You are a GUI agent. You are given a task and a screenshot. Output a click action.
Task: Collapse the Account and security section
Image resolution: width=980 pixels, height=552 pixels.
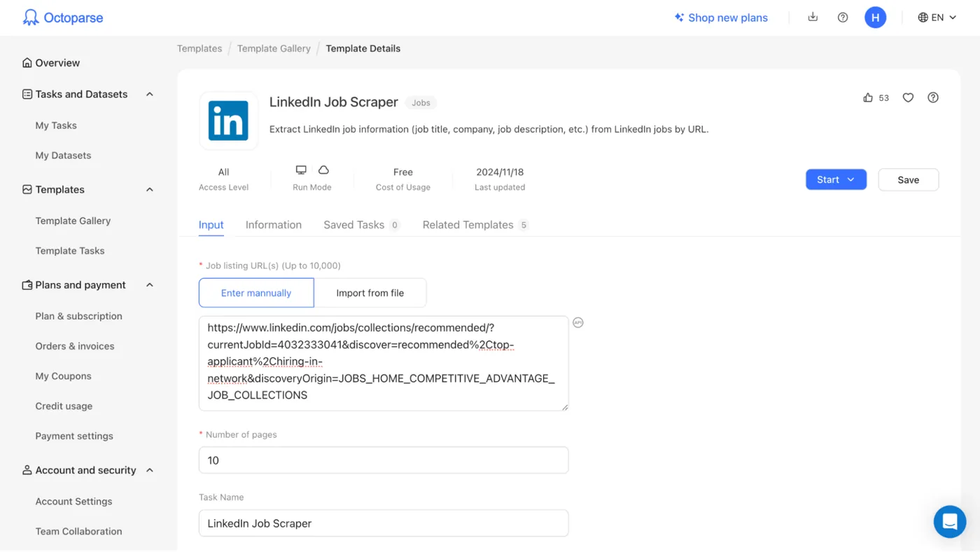(x=150, y=470)
